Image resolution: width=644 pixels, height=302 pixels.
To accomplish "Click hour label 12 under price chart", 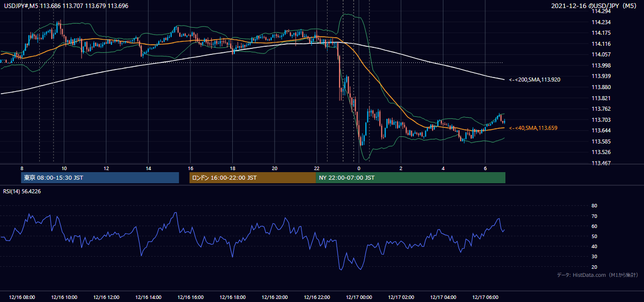I will [106, 168].
